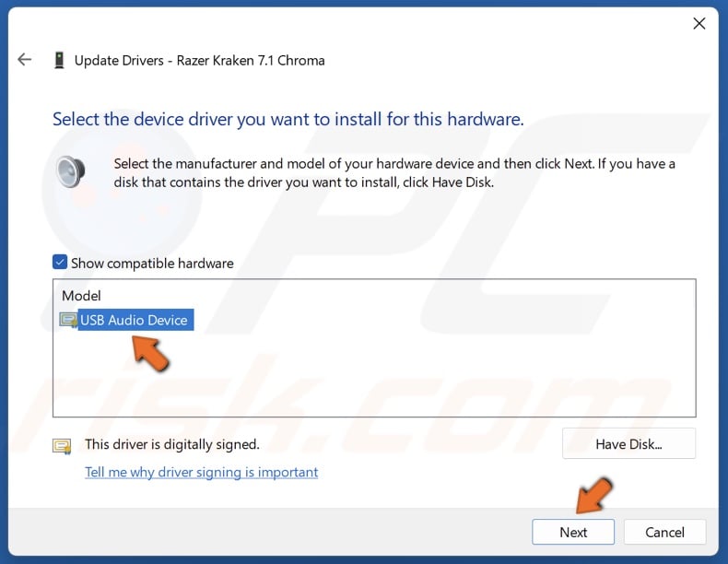The width and height of the screenshot is (728, 564).
Task: Click the signed driver certificate icon
Action: point(62,446)
